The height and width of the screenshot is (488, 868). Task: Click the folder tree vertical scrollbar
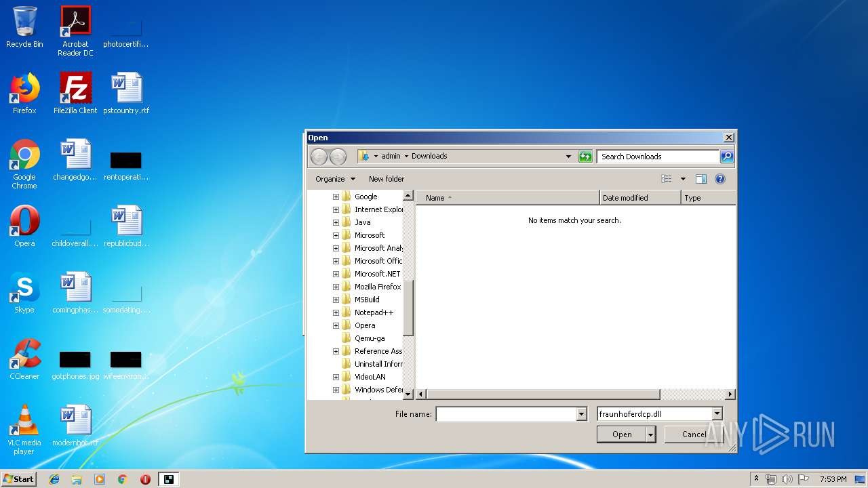408,307
